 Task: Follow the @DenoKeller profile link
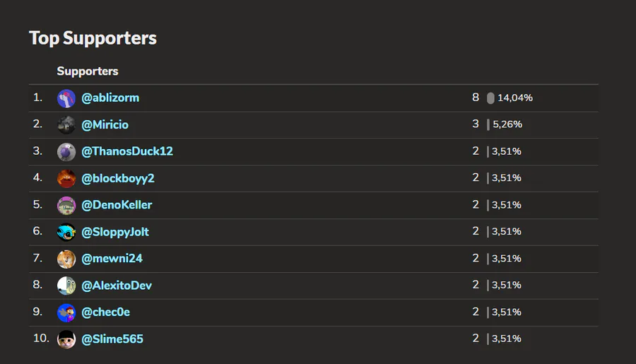click(x=117, y=205)
